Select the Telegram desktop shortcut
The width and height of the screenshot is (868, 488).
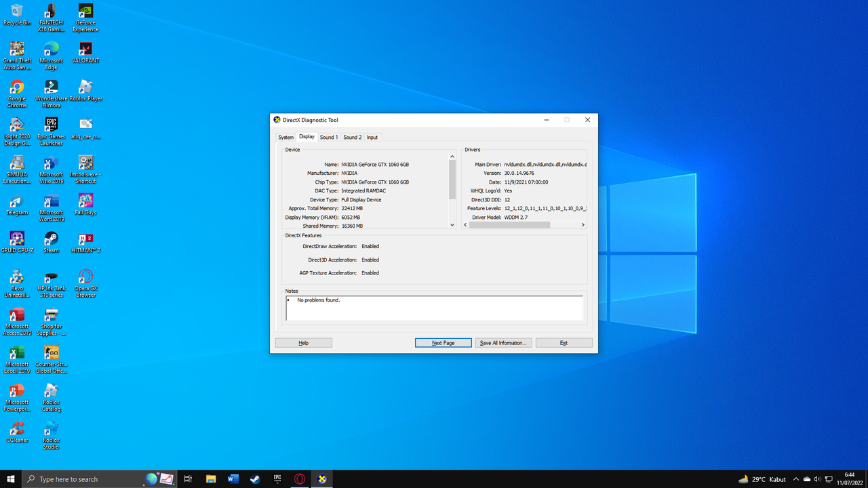pos(17,205)
